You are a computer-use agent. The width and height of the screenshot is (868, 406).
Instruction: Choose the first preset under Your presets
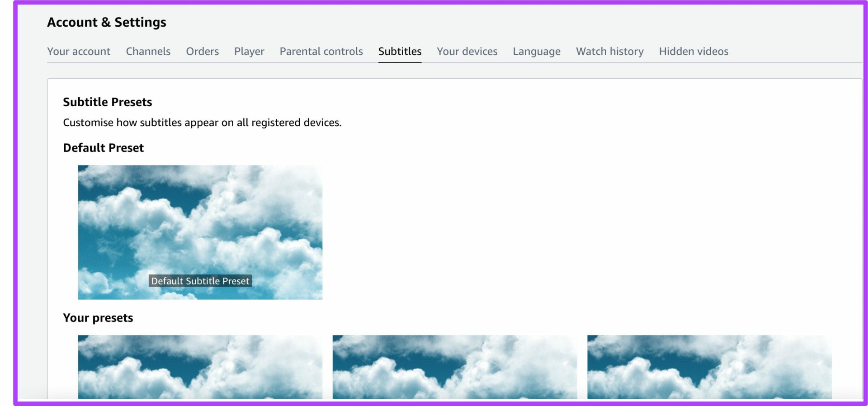click(x=200, y=367)
